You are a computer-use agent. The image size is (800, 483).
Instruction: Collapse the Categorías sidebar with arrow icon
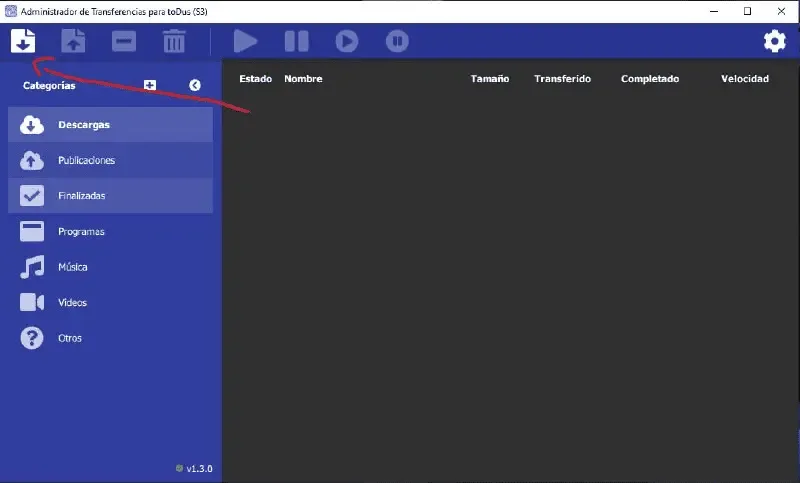click(195, 85)
